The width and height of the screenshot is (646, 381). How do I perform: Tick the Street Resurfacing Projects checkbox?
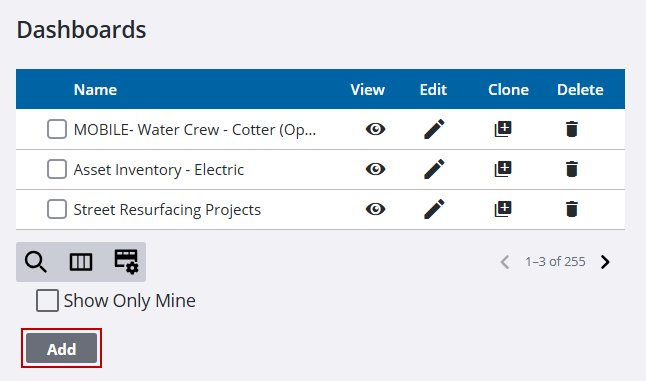click(x=57, y=209)
